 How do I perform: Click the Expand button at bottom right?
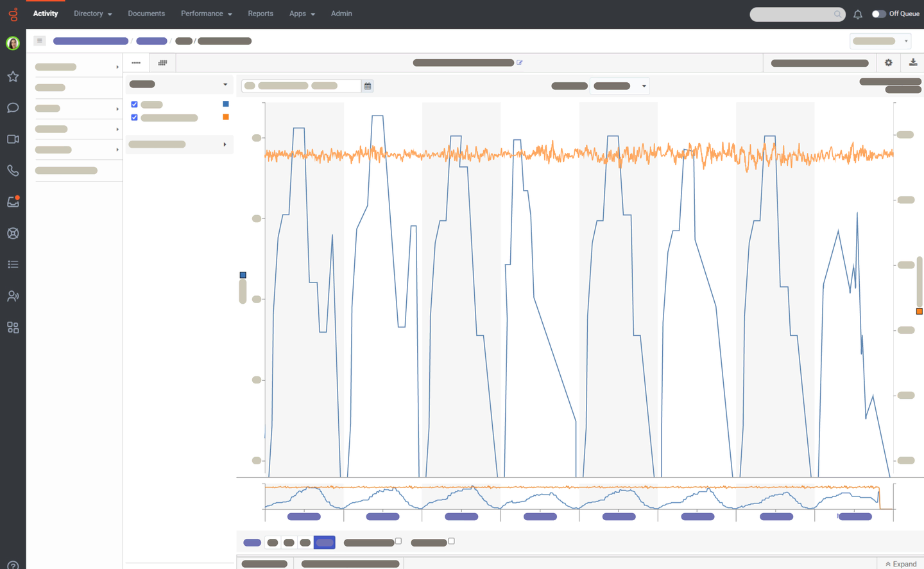(901, 564)
